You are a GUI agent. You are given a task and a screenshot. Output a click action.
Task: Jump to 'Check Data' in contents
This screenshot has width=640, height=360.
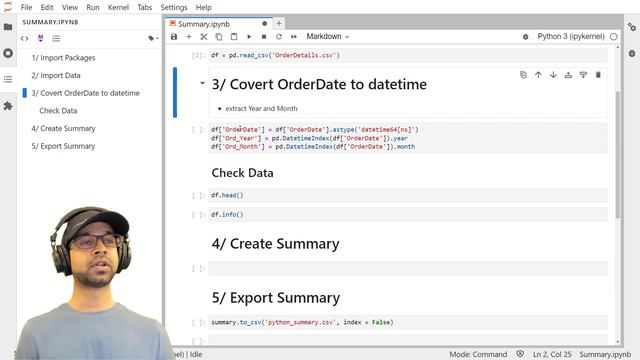[x=58, y=111]
